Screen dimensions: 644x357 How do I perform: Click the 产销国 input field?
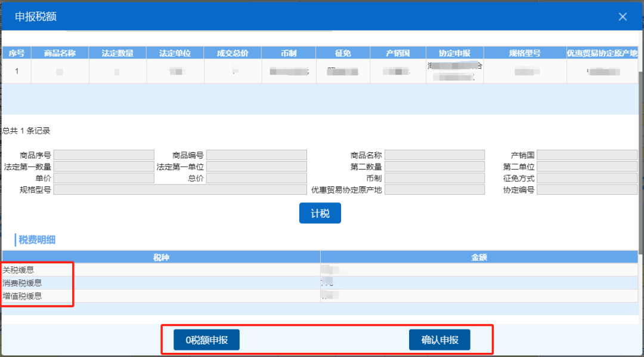point(587,155)
